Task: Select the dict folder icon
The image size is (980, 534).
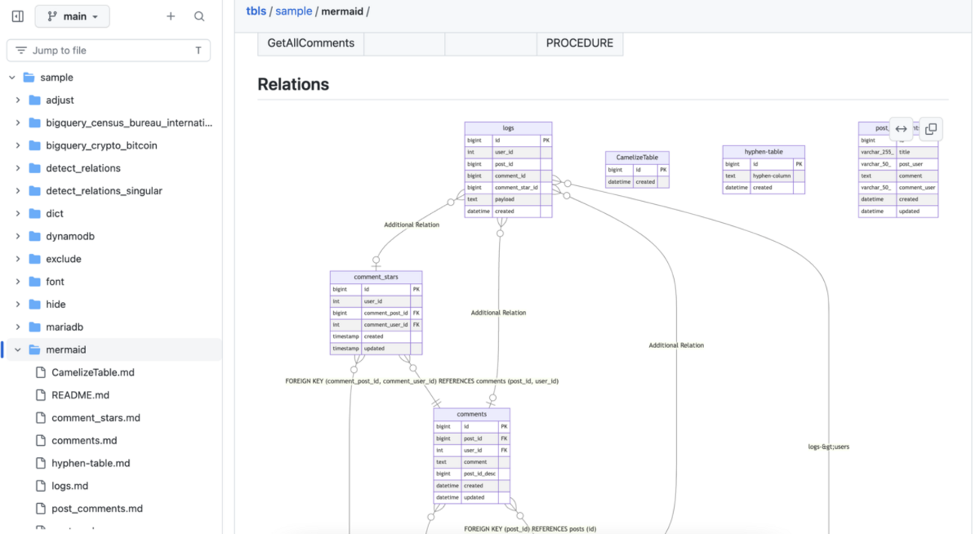Action: click(x=35, y=214)
